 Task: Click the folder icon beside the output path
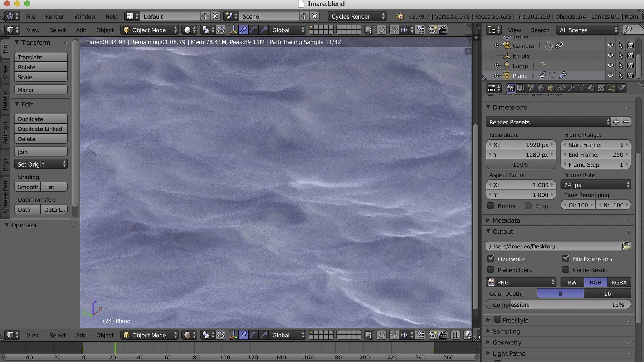point(626,246)
